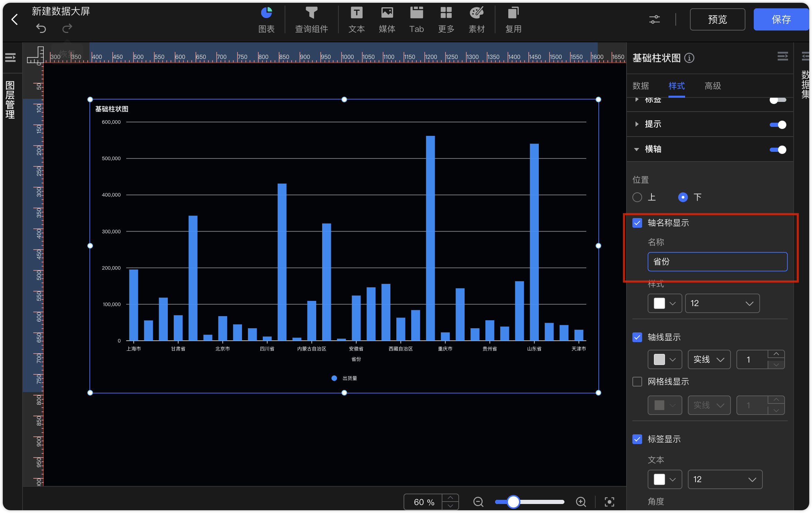
Task: Click the 60 % zoom input
Action: [424, 502]
